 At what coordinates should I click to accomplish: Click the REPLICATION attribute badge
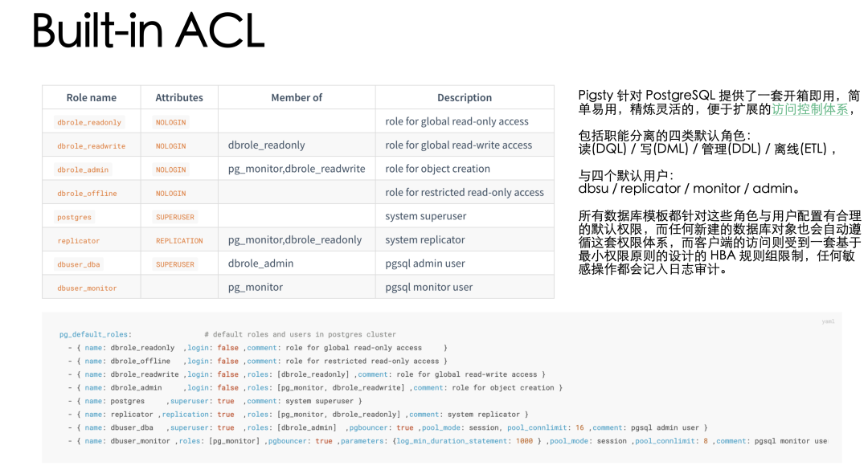pos(179,241)
